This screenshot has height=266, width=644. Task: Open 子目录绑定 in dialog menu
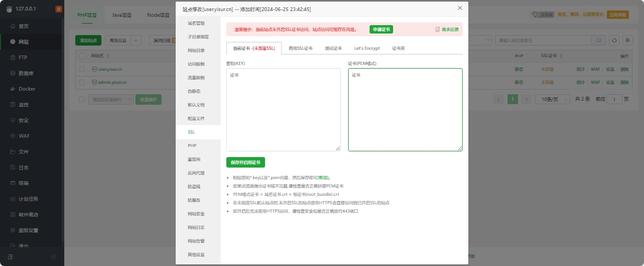[198, 37]
